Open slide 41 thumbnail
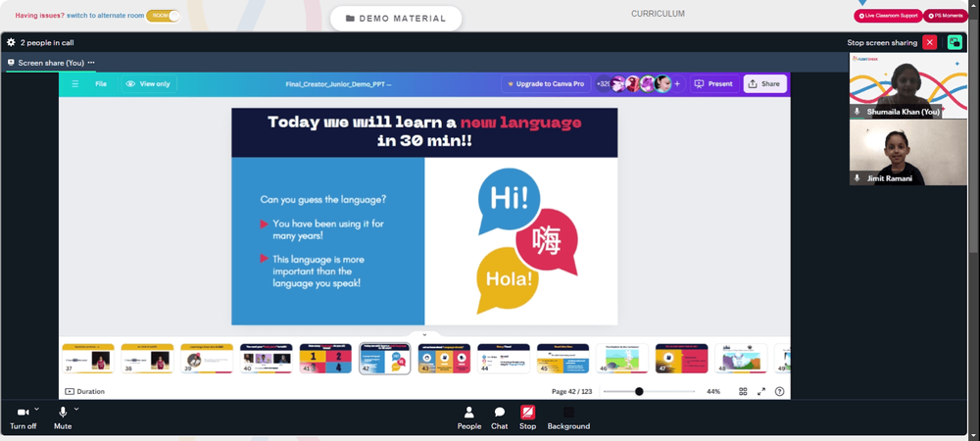 click(325, 359)
